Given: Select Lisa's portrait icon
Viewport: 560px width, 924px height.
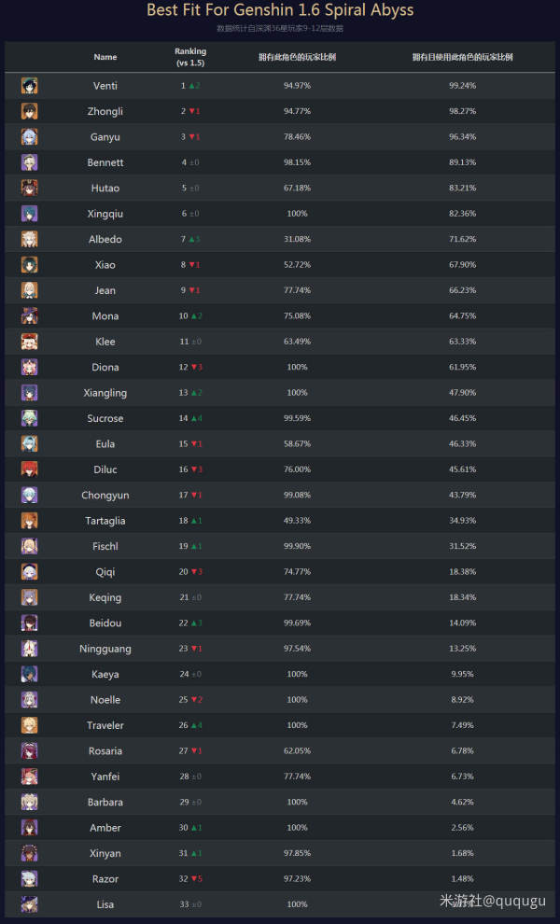Looking at the screenshot, I should click(x=30, y=904).
